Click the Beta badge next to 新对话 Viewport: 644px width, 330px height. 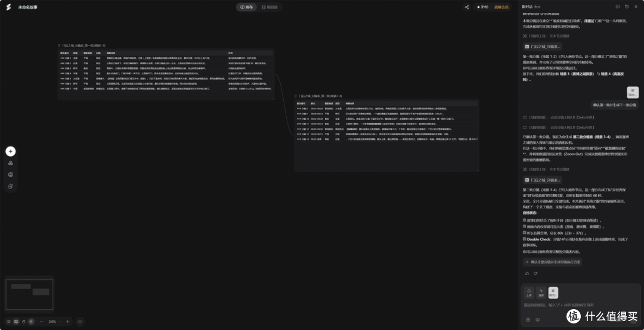538,7
